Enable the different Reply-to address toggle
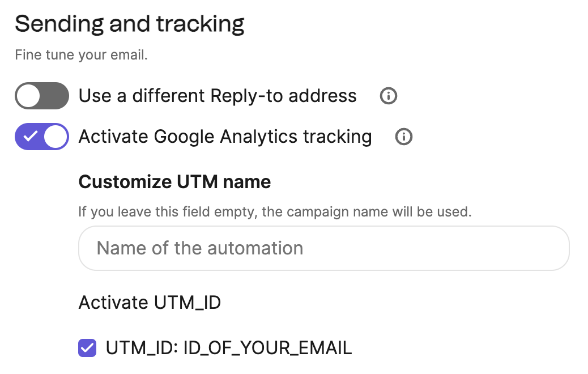 [x=42, y=96]
